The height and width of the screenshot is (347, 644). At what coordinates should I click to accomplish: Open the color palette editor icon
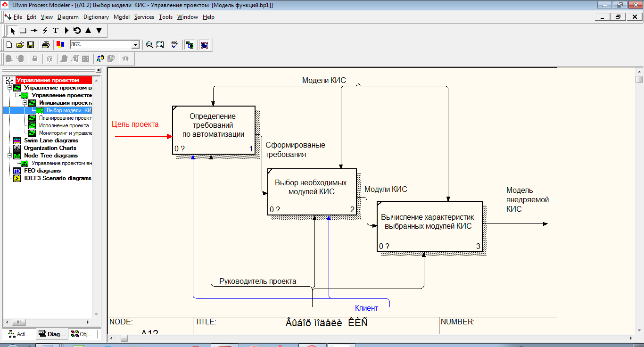pos(60,45)
